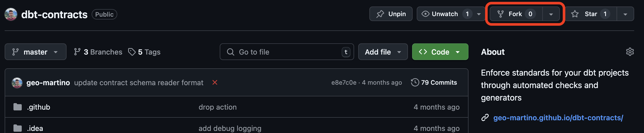Click the geo-martino commit author avatar
Screen dimensions: 644x133
(x=17, y=83)
